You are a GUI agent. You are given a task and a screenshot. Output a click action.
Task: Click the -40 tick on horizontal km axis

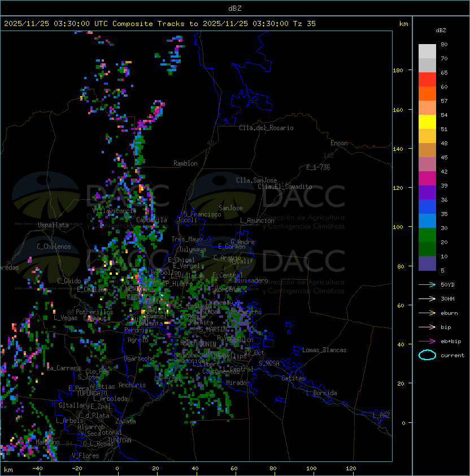[x=37, y=469]
